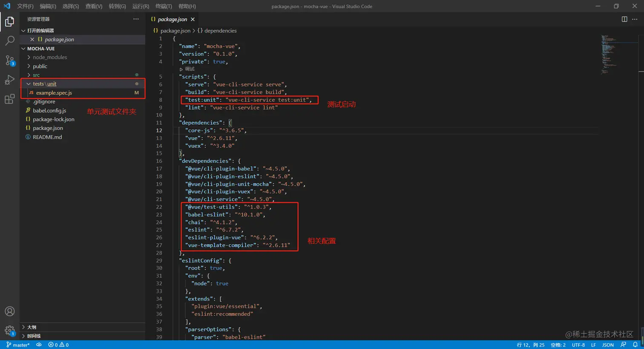This screenshot has height=349, width=644.
Task: Open the Manage gear icon
Action: (9, 331)
